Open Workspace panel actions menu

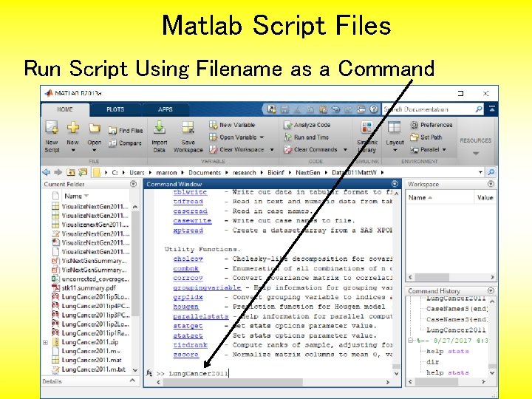[491, 184]
